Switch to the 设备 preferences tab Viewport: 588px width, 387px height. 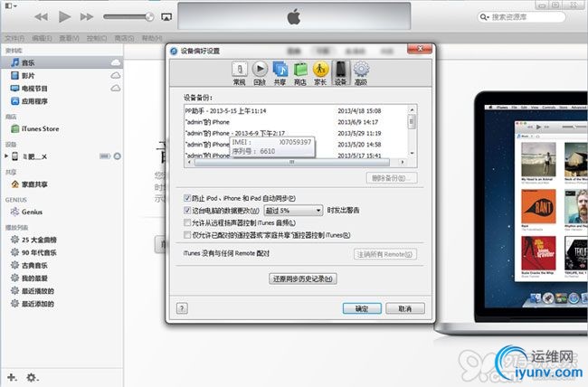340,73
